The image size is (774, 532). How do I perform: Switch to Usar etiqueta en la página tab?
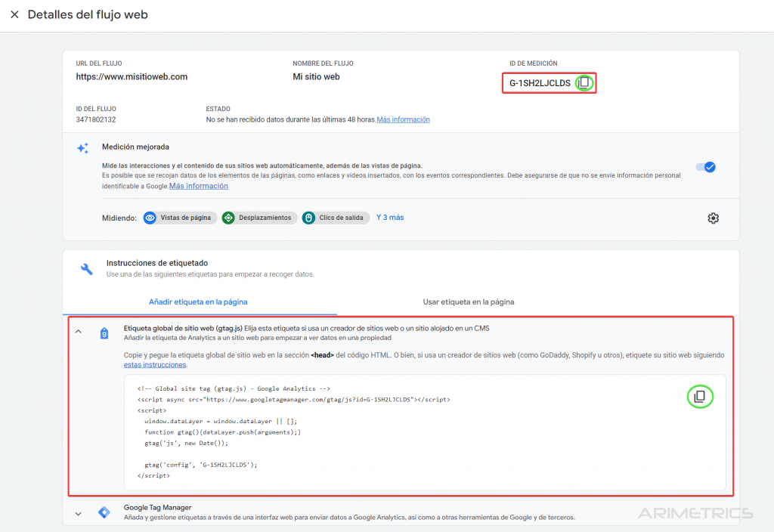tap(469, 302)
